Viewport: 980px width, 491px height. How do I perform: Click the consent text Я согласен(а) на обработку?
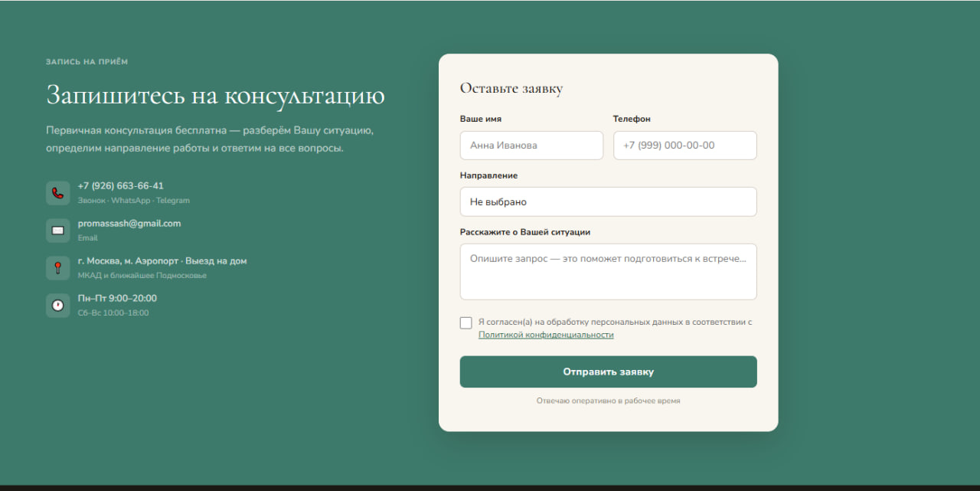(x=616, y=322)
